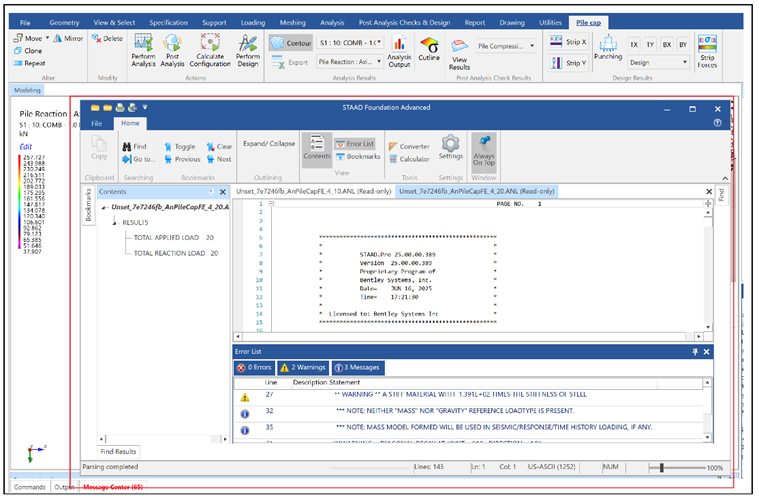The image size is (759, 501).
Task: Toggle Error List view button
Action: (x=355, y=144)
